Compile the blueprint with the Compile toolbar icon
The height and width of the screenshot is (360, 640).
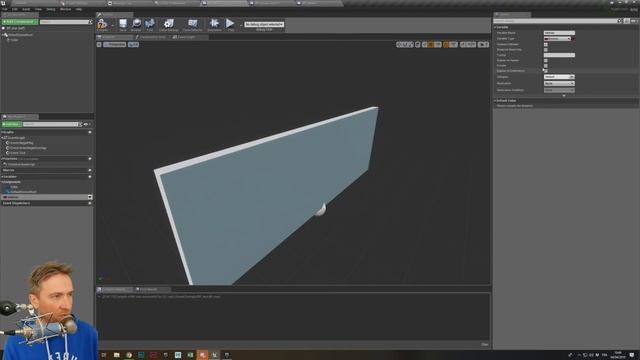point(102,24)
